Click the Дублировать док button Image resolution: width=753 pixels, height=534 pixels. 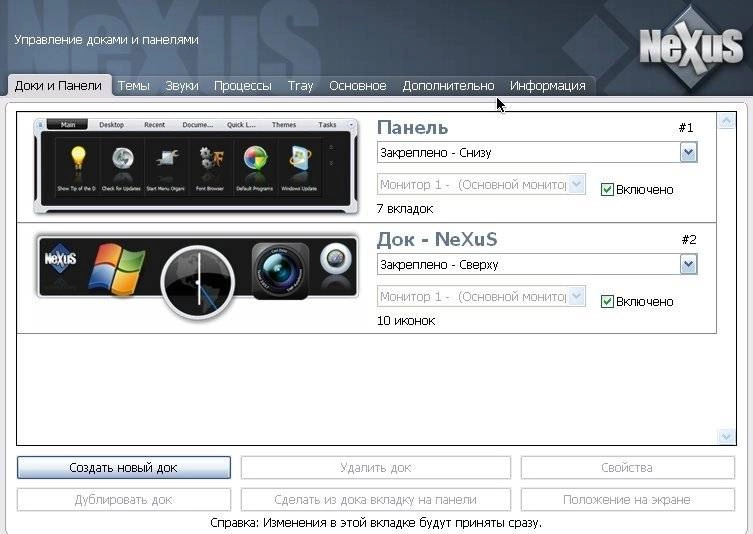click(x=124, y=500)
